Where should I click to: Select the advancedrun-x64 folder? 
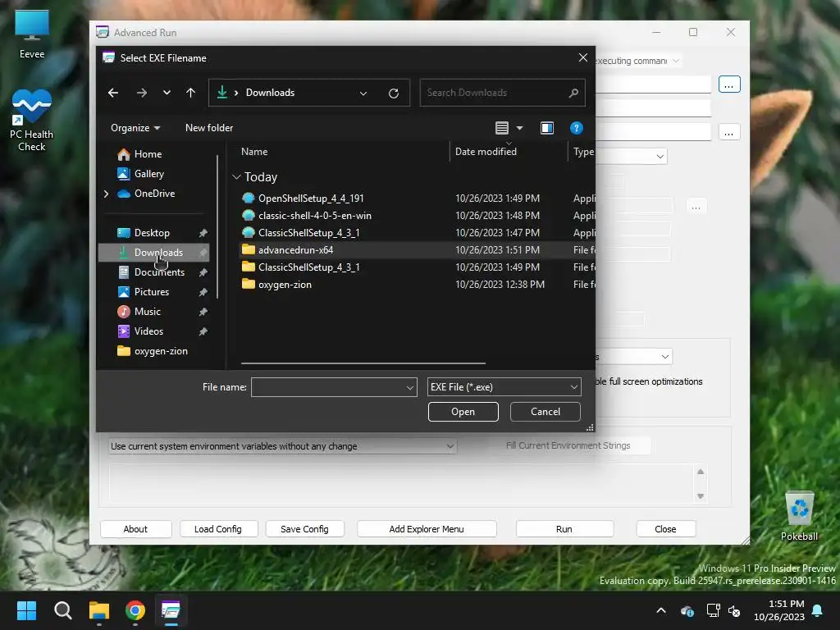[x=295, y=249]
